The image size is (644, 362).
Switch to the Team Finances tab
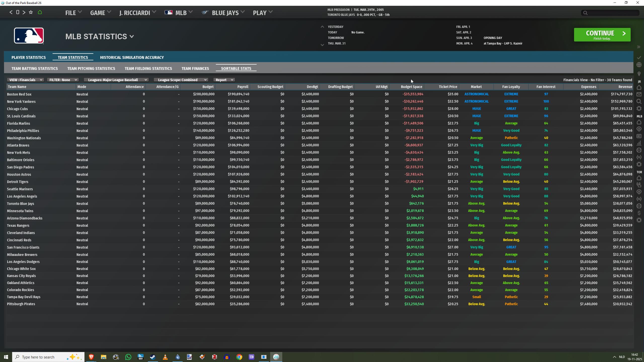pyautogui.click(x=195, y=68)
